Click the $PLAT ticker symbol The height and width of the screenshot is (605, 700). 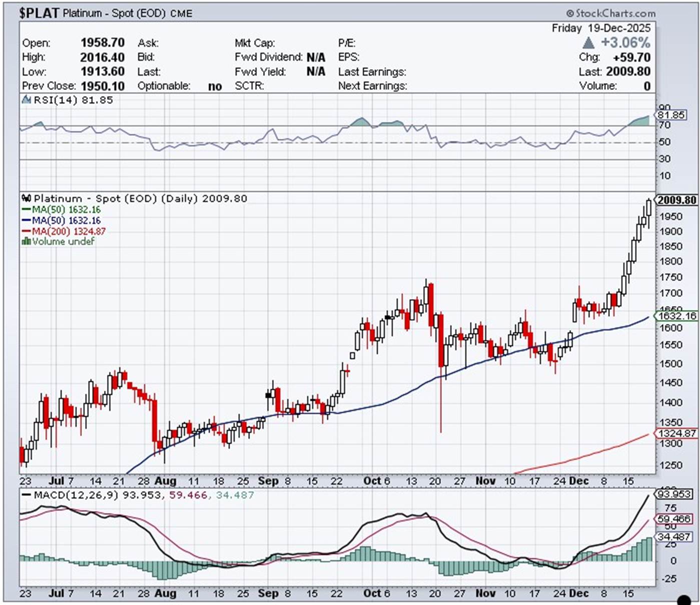click(39, 13)
